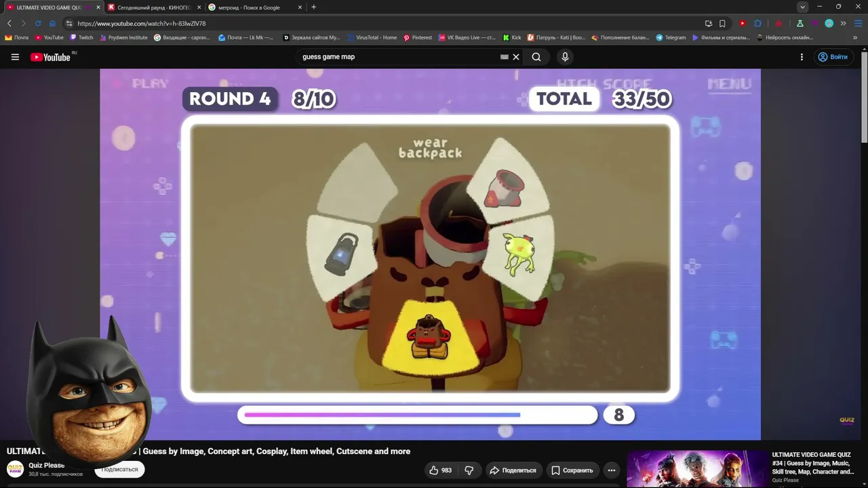This screenshot has height=488, width=868.
Task: Open a new browser tab
Action: (x=313, y=7)
